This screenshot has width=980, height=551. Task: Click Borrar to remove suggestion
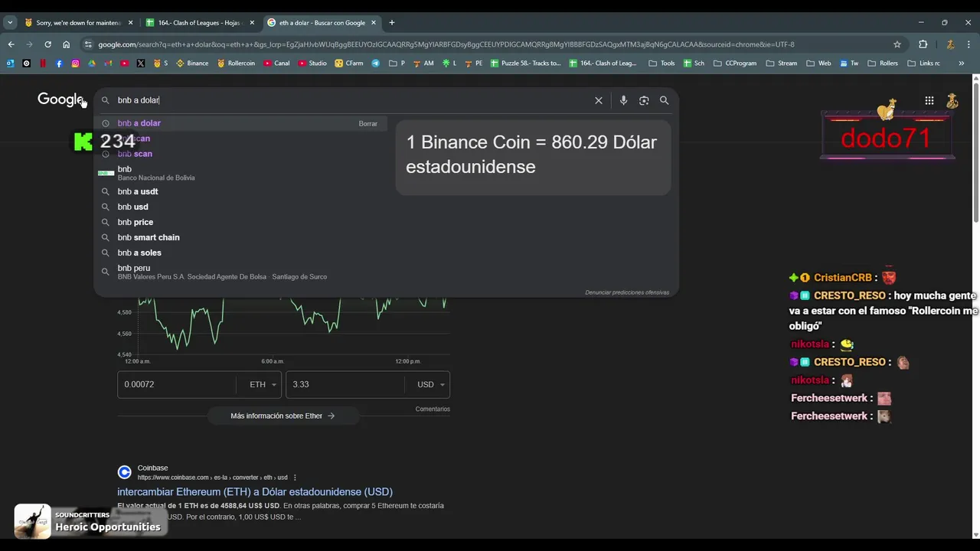pyautogui.click(x=367, y=124)
